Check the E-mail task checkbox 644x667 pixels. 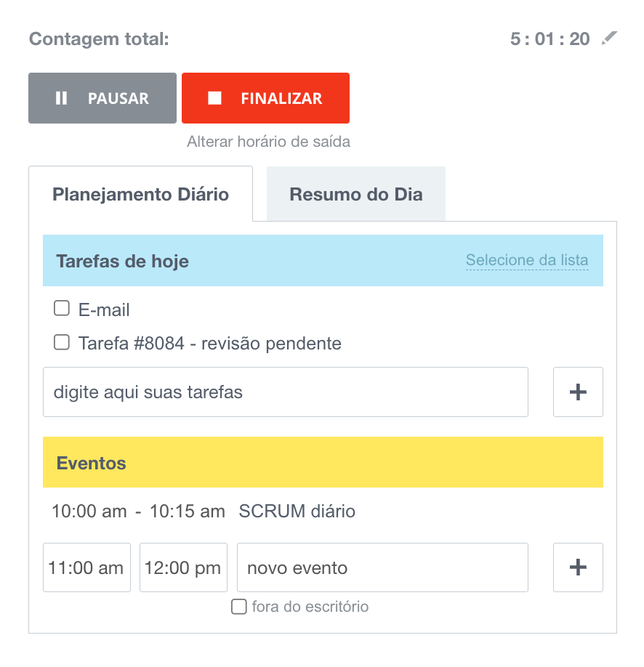click(x=62, y=308)
